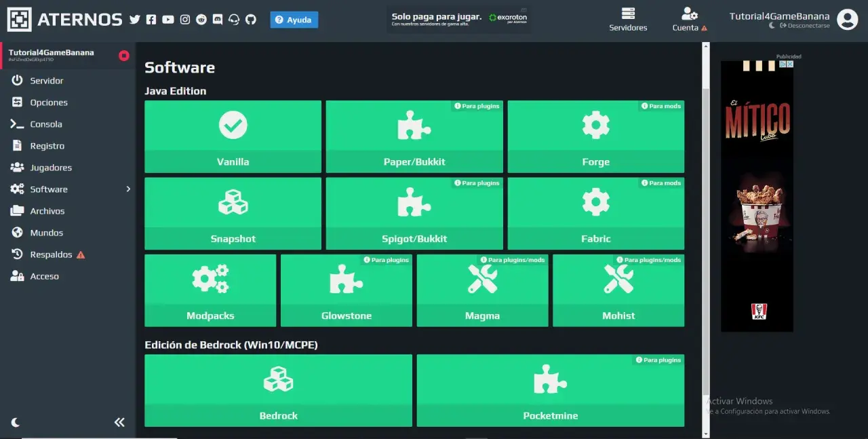Screen dimensions: 868x439
Task: Click the Spigot/Bukkit puzzle piece icon
Action: click(414, 202)
